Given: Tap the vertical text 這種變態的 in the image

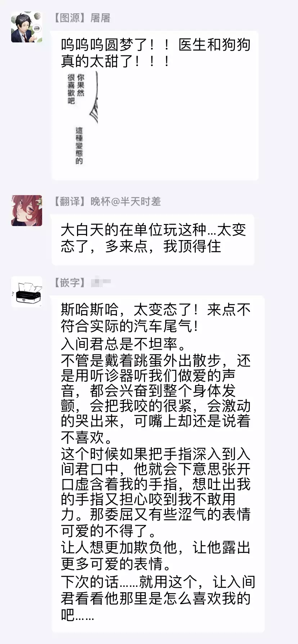Looking at the screenshot, I should pyautogui.click(x=79, y=146).
